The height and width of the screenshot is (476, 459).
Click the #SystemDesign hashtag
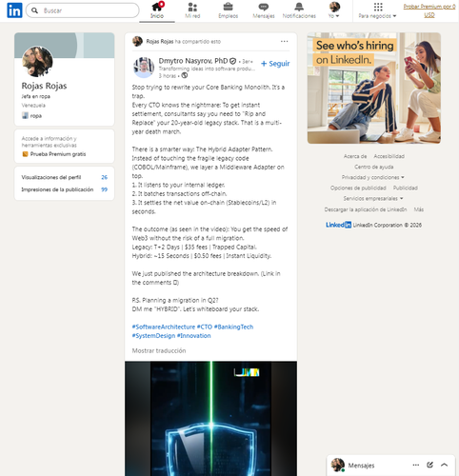pyautogui.click(x=153, y=336)
